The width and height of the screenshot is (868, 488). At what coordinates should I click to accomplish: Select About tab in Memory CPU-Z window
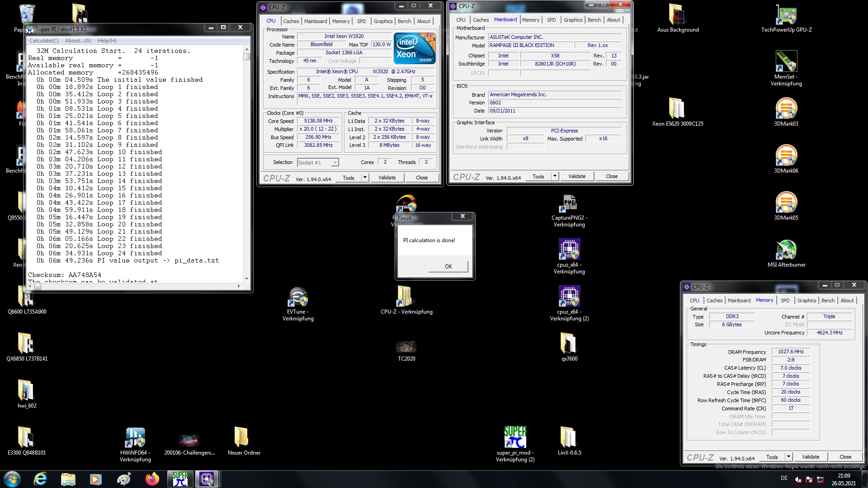click(x=847, y=300)
